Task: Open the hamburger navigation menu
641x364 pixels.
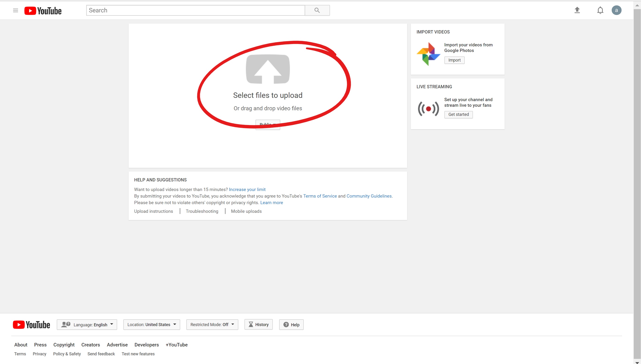Action: (15, 10)
